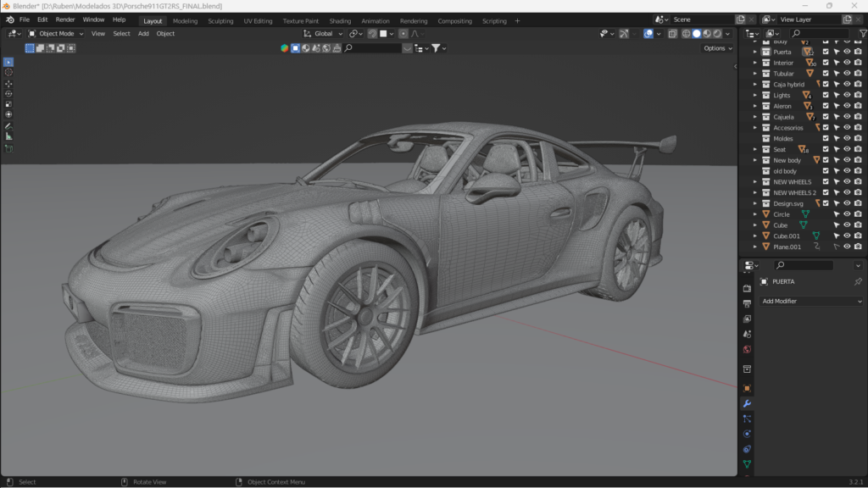Image resolution: width=868 pixels, height=488 pixels.
Task: Expand the Cajuela collection
Action: coord(755,117)
